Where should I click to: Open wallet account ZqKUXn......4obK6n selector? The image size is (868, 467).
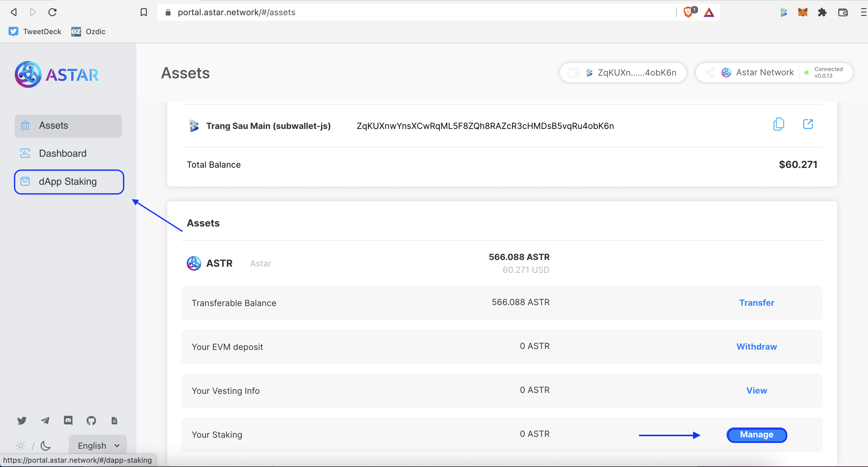pyautogui.click(x=623, y=73)
